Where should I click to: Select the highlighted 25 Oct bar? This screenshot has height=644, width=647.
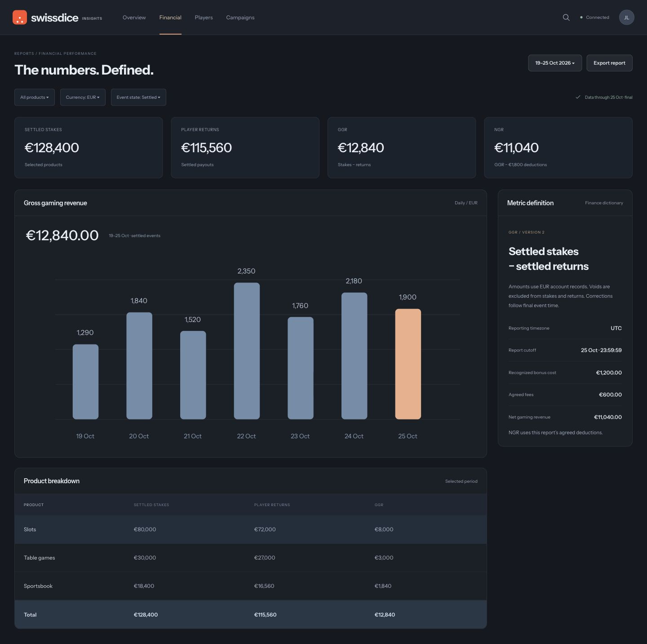(x=408, y=364)
